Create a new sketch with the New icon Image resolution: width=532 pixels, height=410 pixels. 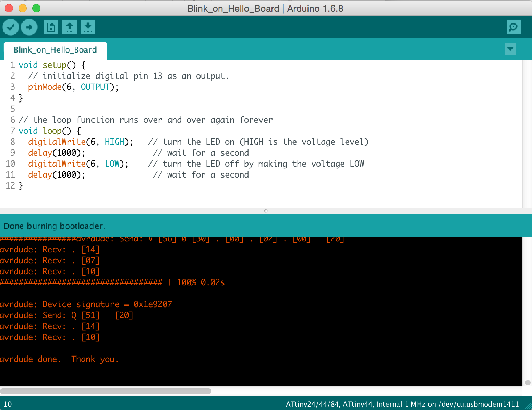click(x=51, y=27)
